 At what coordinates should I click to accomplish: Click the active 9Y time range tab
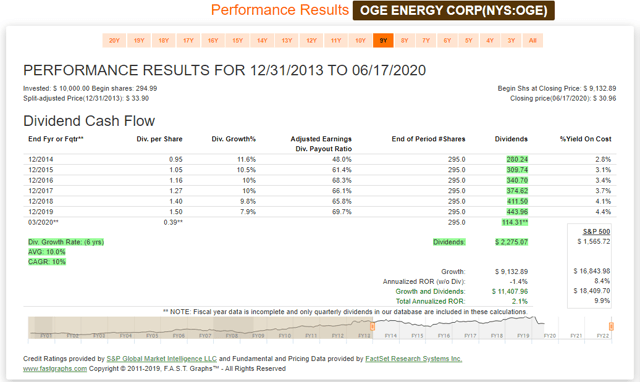coord(383,40)
